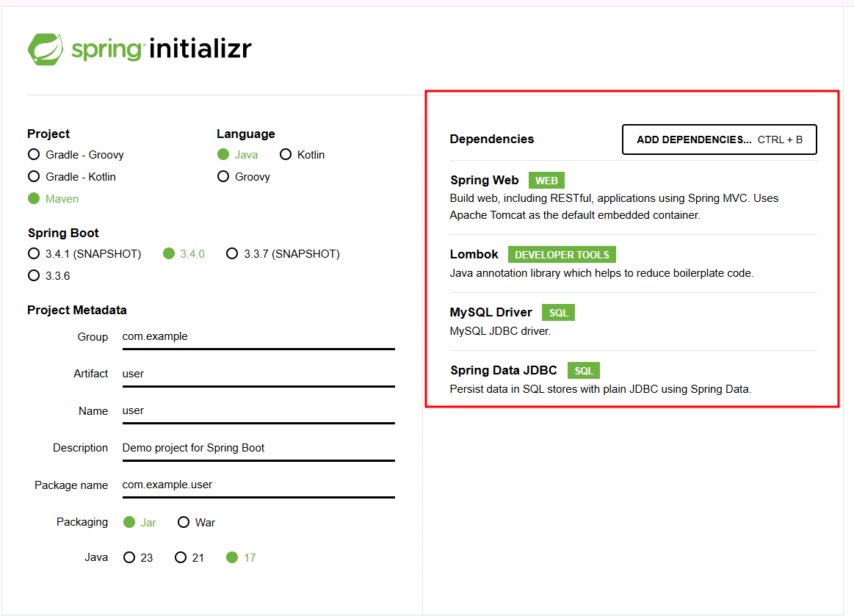Select Java version 21
The image size is (854, 616).
coord(189,558)
